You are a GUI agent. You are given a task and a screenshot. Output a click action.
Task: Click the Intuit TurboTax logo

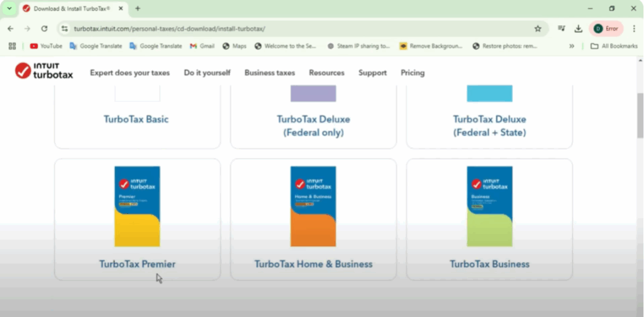click(x=44, y=70)
